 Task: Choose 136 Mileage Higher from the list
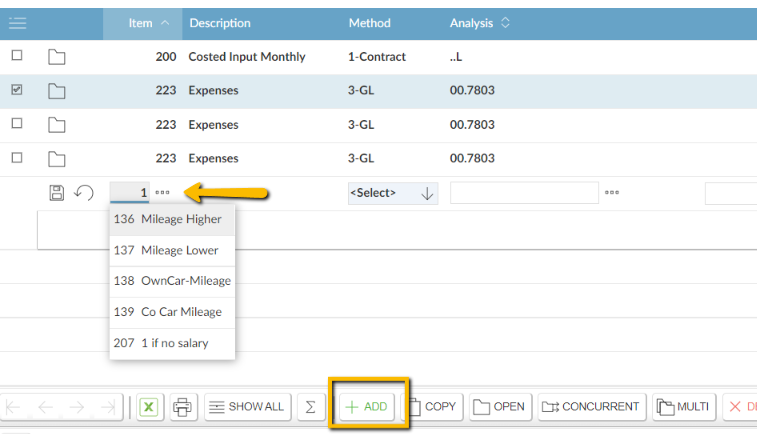coord(172,219)
